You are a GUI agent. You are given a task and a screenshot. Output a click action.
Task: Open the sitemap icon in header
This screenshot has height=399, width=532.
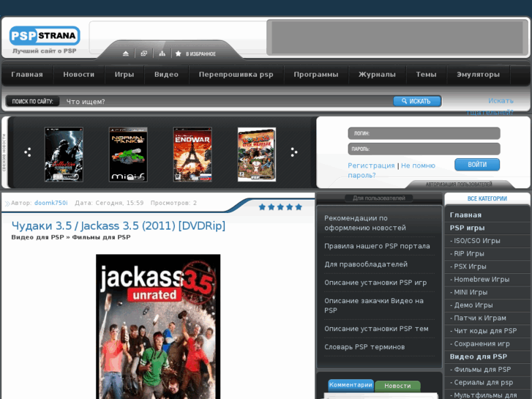point(162,53)
